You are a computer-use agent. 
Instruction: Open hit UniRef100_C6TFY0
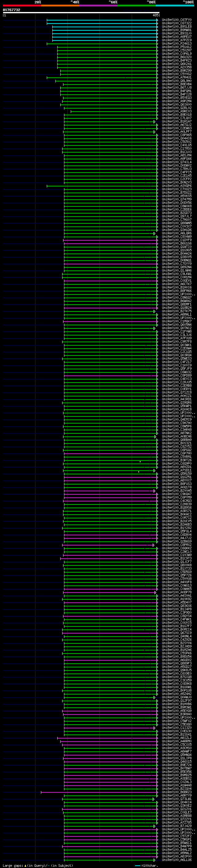coord(176,20)
